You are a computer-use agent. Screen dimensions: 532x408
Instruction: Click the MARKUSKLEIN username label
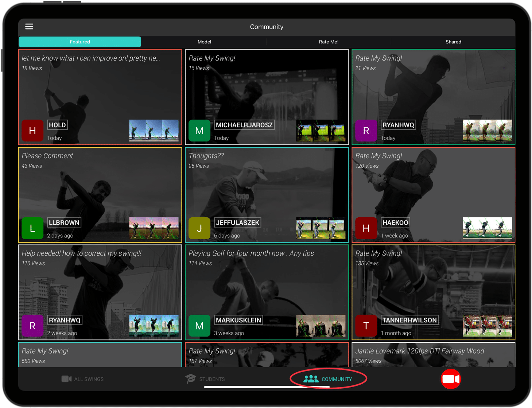coord(238,320)
